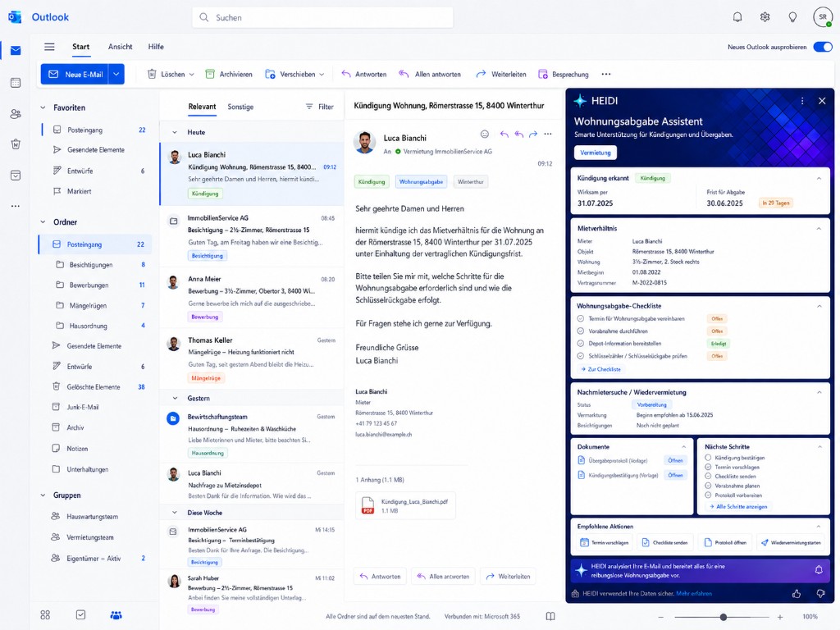Close the HEIDI assistant panel
The width and height of the screenshot is (840, 630).
(822, 101)
